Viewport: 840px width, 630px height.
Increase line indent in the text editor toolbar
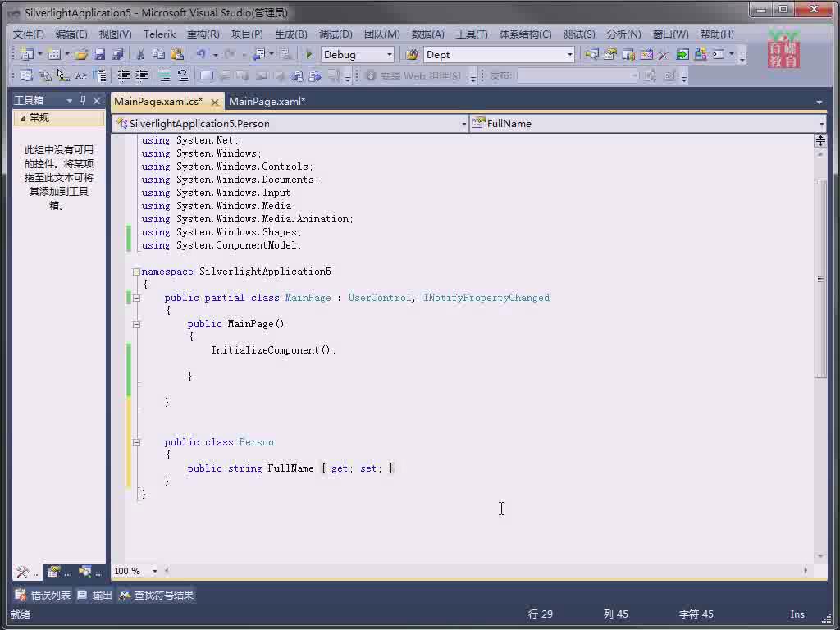point(141,75)
